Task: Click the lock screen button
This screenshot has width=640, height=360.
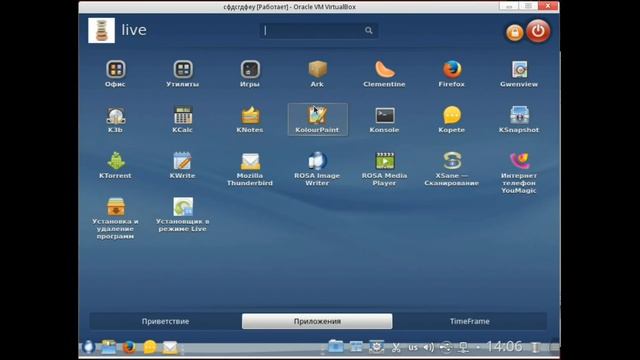Action: coord(515,32)
